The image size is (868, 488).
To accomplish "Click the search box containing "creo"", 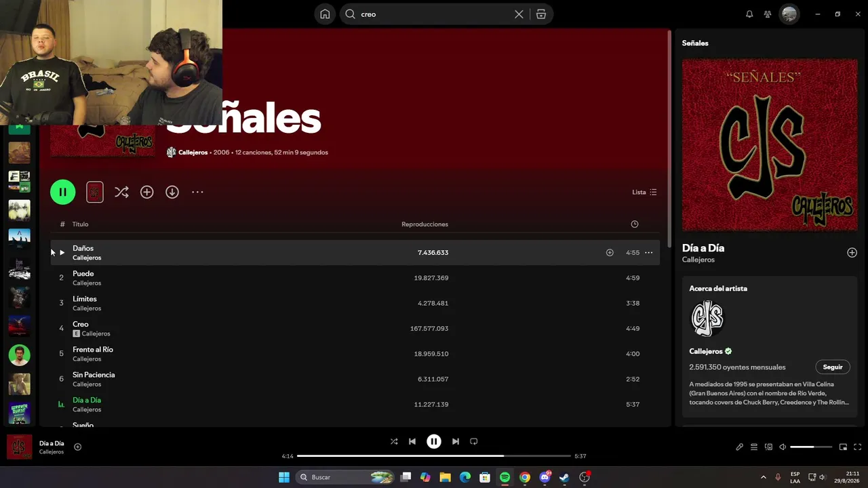I will point(446,14).
